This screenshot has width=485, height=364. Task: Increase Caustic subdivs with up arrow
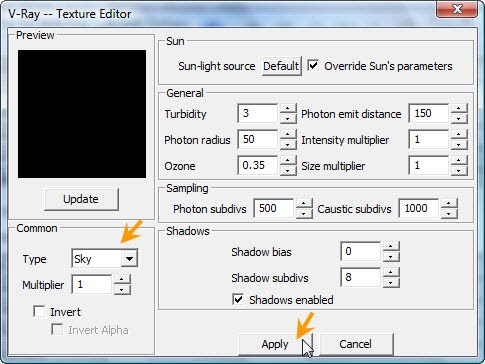coord(449,204)
